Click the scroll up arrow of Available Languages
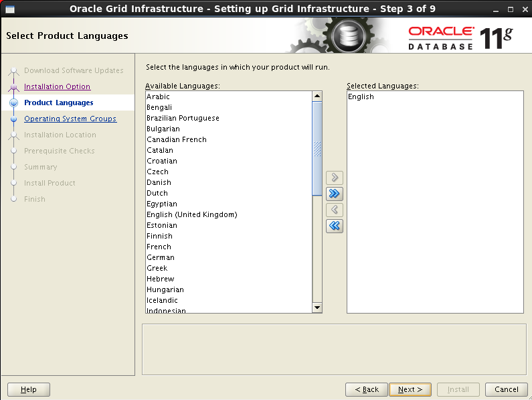 click(317, 96)
